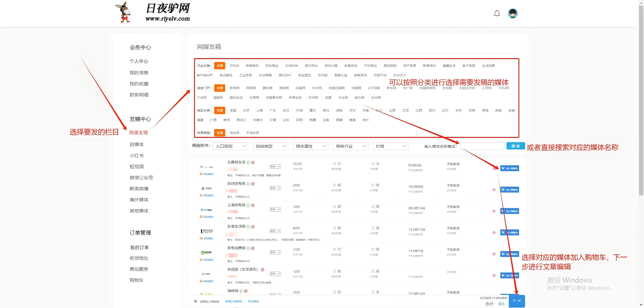Image resolution: width=644 pixels, height=308 pixels.
Task: Filter portal by 21CN网
Action: pyautogui.click(x=374, y=88)
